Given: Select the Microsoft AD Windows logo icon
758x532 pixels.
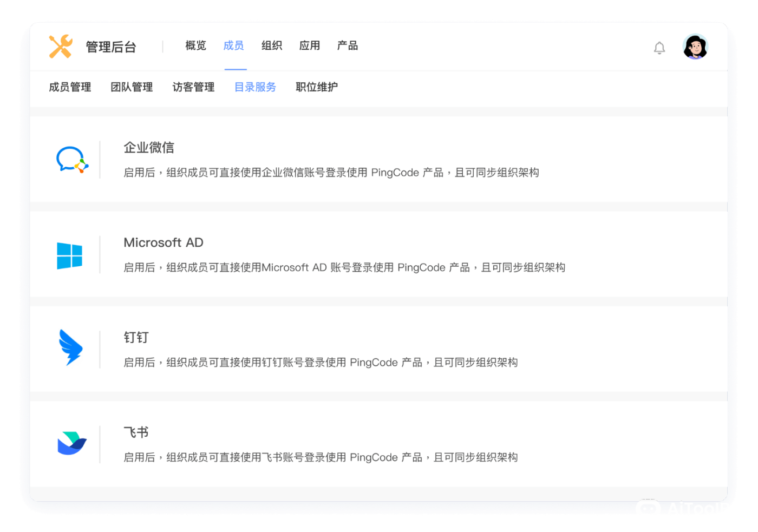Looking at the screenshot, I should click(70, 254).
